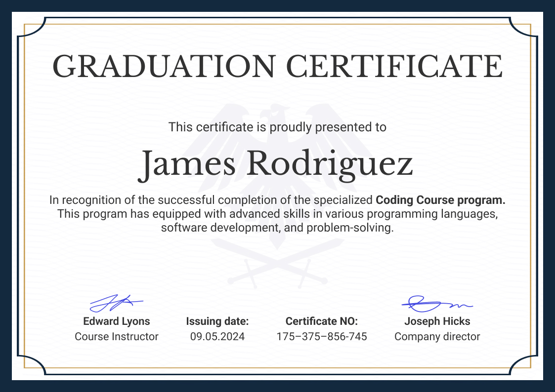This screenshot has height=392, width=555.
Task: Select the issuing date 09.05.2024
Action: 217,337
